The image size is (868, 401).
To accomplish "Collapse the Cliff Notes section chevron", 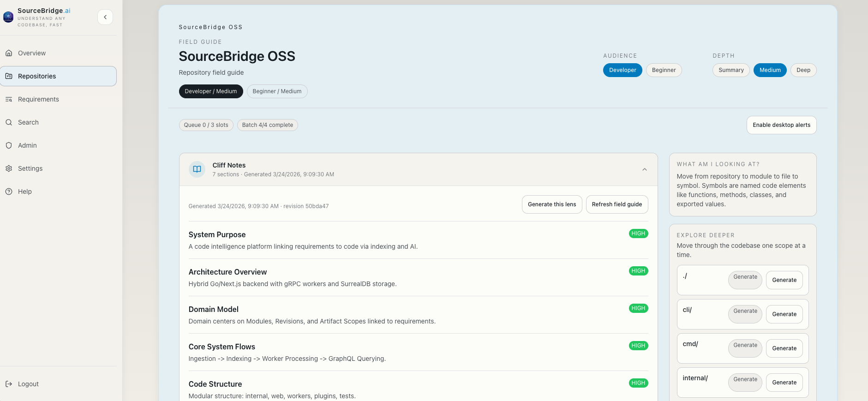I will [645, 169].
